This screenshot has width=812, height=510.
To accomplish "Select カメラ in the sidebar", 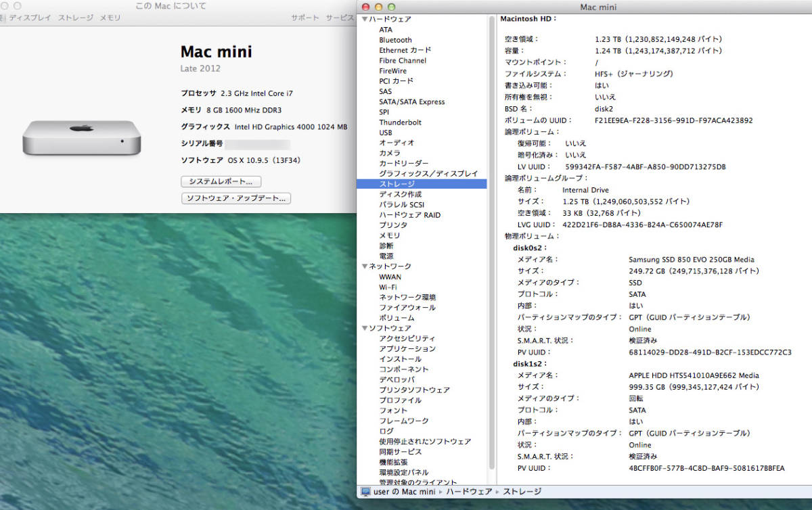I will 390,153.
